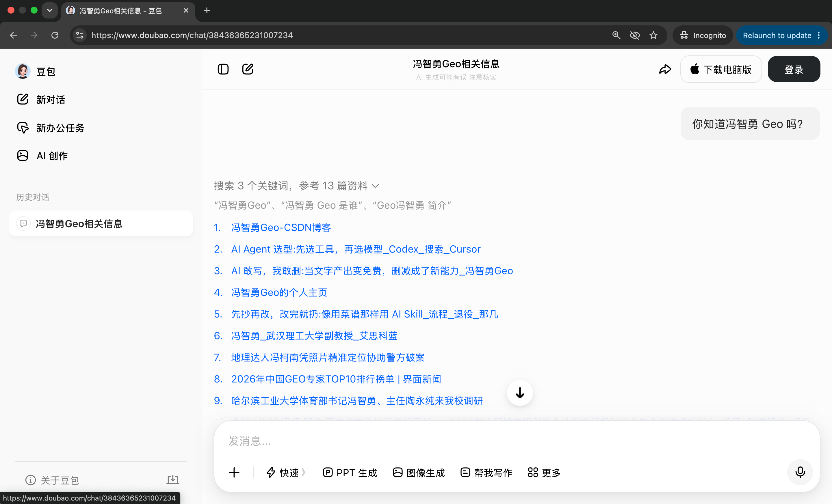Click the browser forward arrow
The height and width of the screenshot is (504, 832).
pyautogui.click(x=34, y=35)
